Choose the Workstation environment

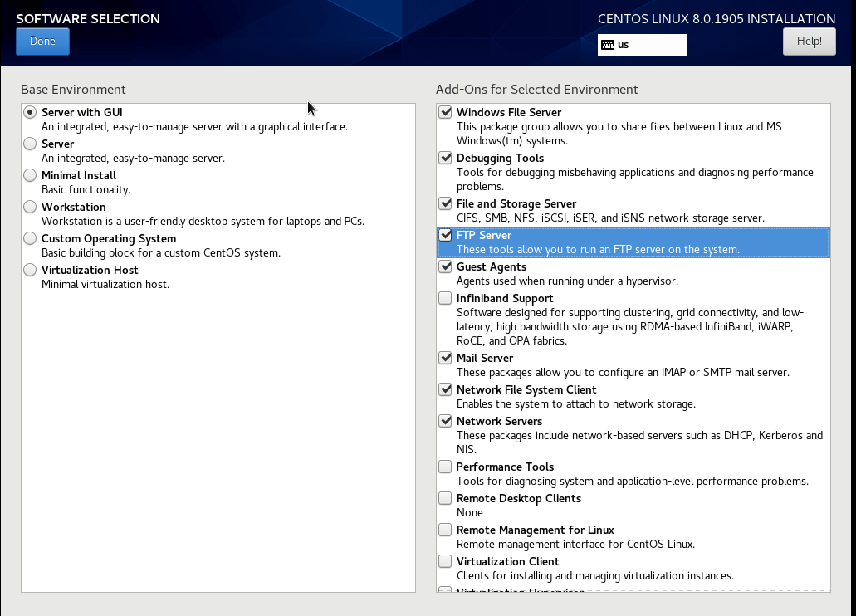click(30, 207)
